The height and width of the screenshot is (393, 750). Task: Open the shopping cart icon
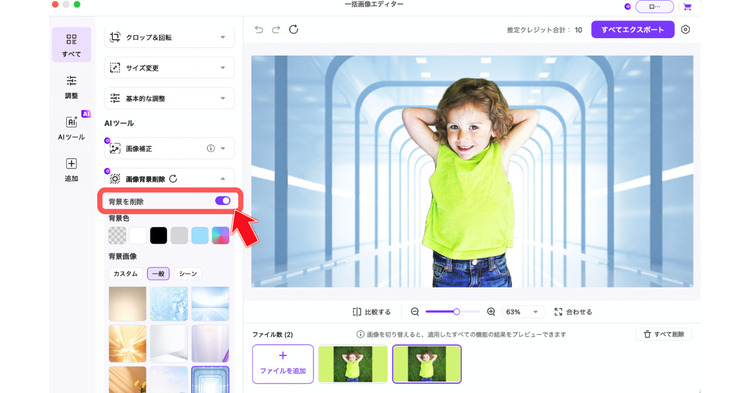[x=687, y=7]
